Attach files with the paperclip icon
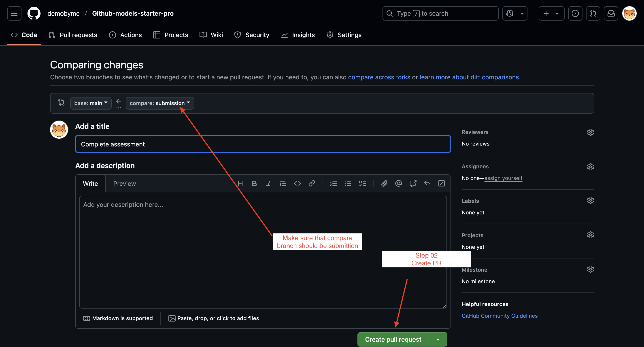 click(x=384, y=183)
